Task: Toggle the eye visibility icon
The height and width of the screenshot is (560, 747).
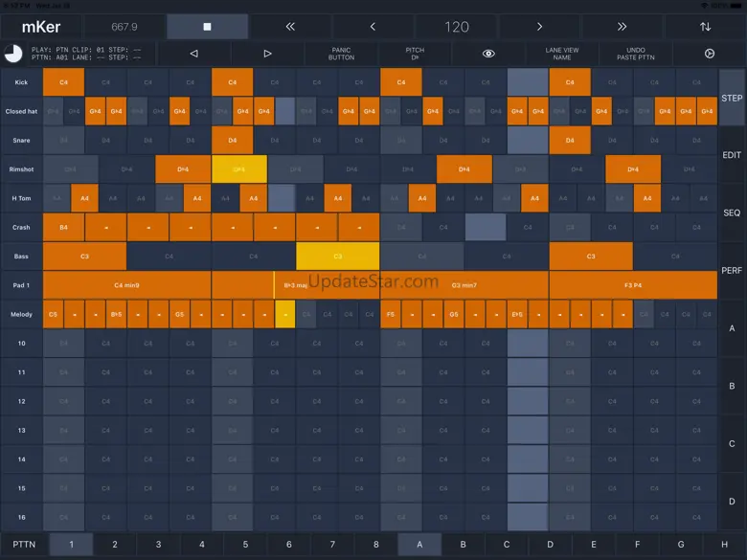Action: pyautogui.click(x=488, y=54)
